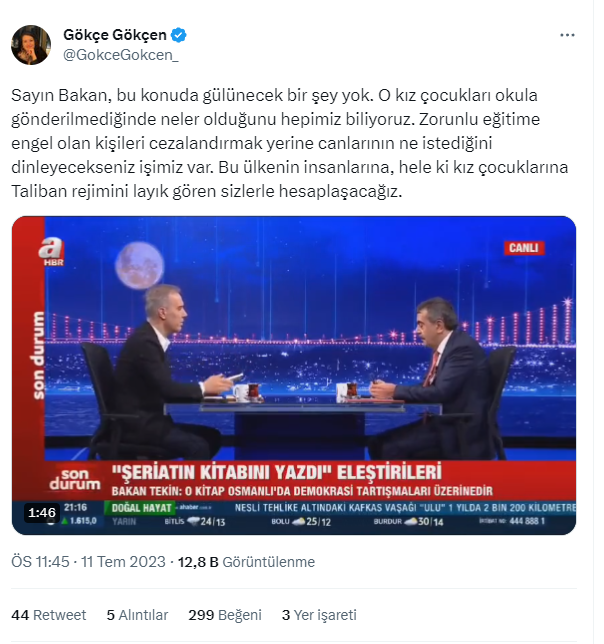The height and width of the screenshot is (644, 604).
Task: View the 299 Beğeni likes list
Action: 225,615
